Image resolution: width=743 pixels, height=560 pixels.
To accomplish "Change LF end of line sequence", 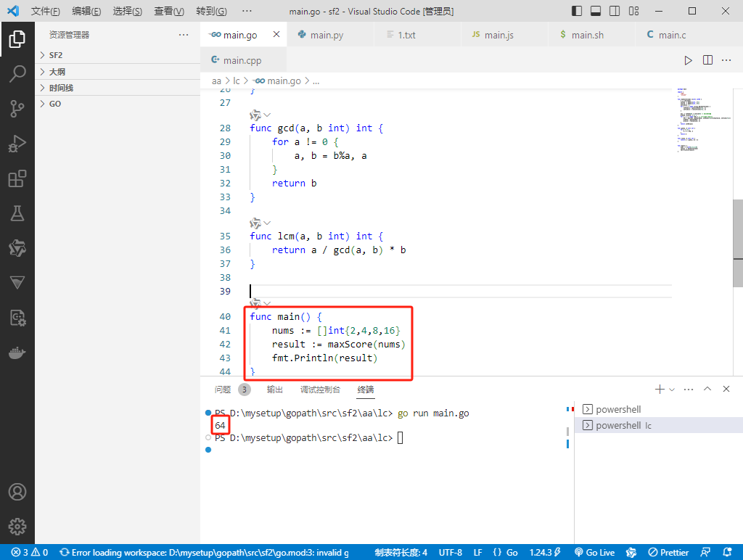I will [477, 553].
